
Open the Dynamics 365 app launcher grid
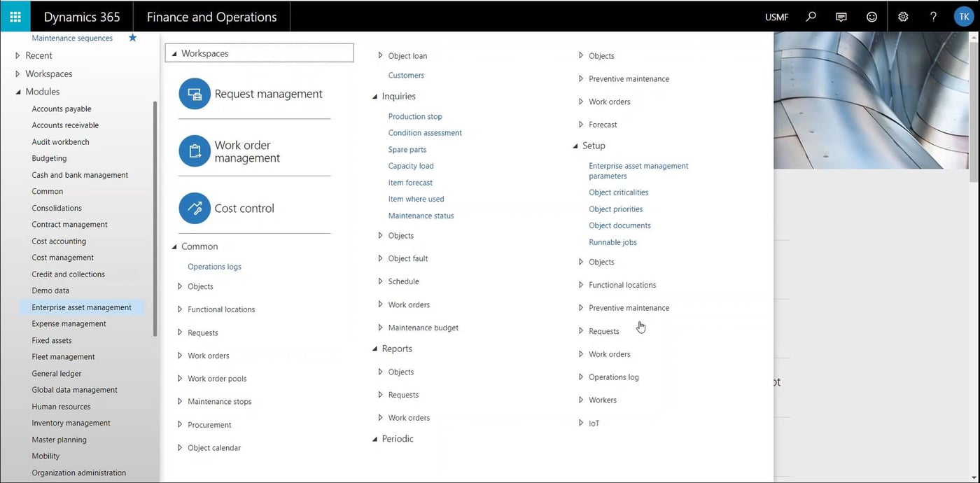[x=15, y=16]
